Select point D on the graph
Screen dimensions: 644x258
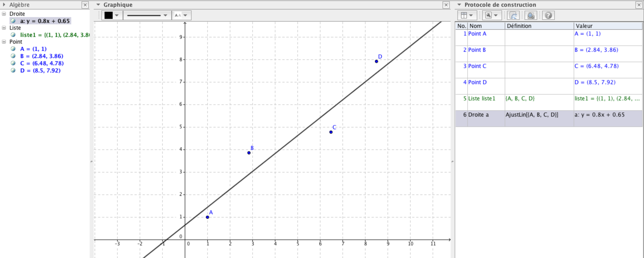point(377,61)
